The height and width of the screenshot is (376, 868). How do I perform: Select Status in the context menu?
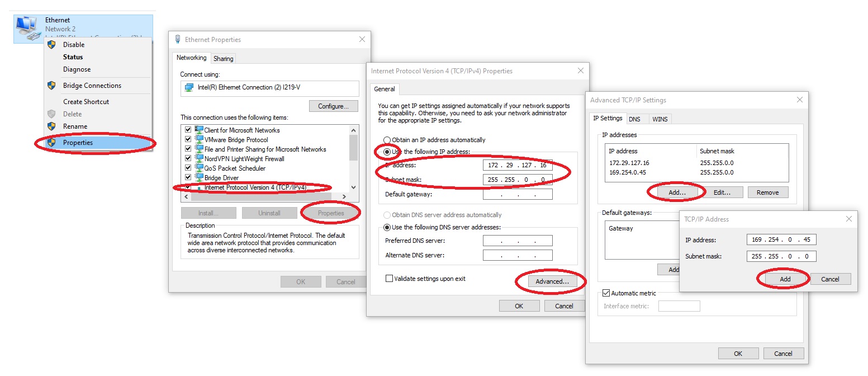click(73, 57)
